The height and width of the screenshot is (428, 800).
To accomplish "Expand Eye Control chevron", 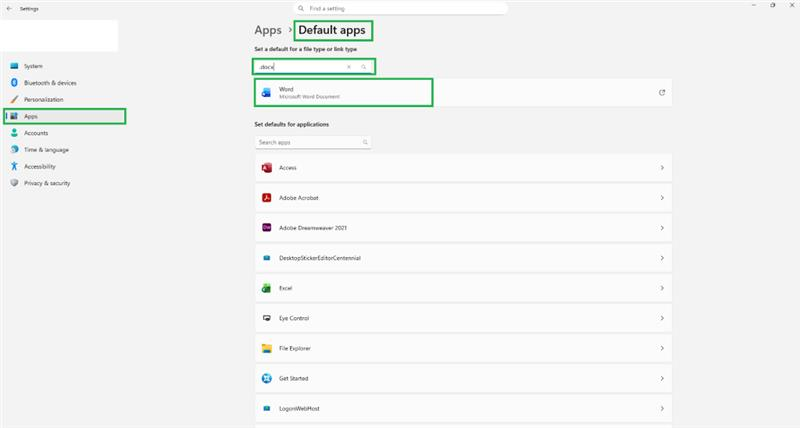I will tap(662, 318).
